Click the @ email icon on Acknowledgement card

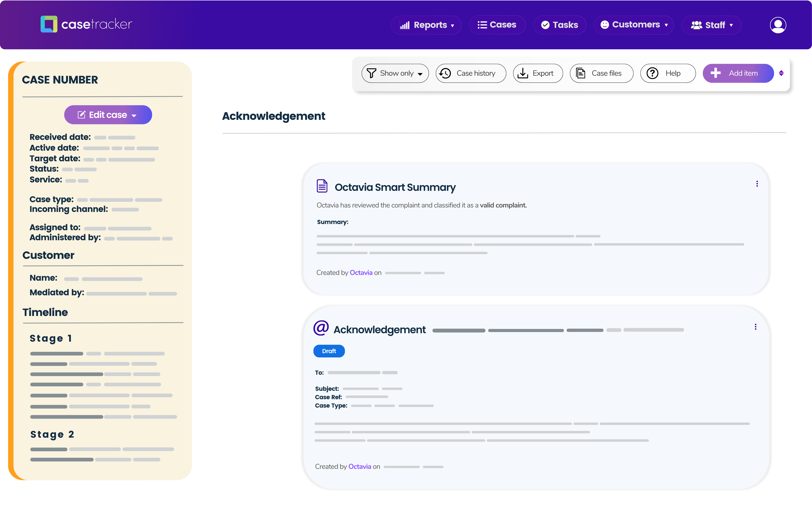point(321,328)
